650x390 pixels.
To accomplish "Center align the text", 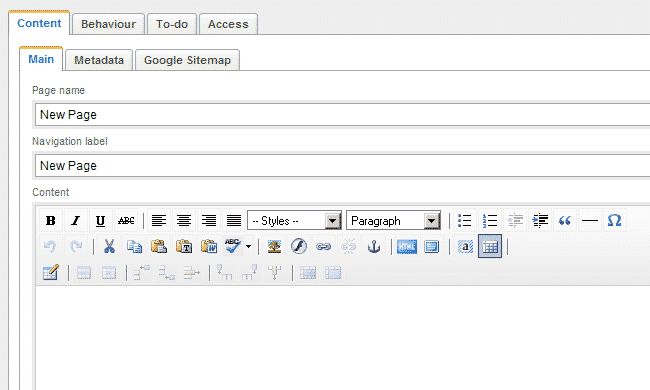I will click(184, 220).
